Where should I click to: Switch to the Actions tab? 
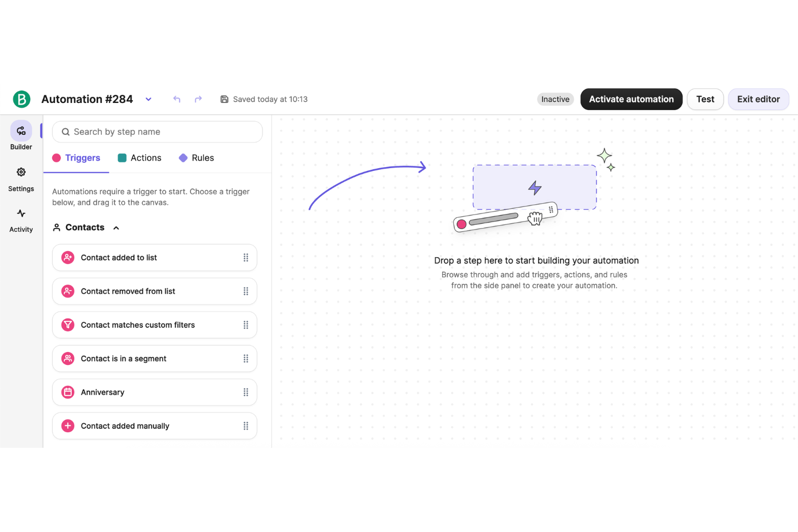[x=146, y=157]
